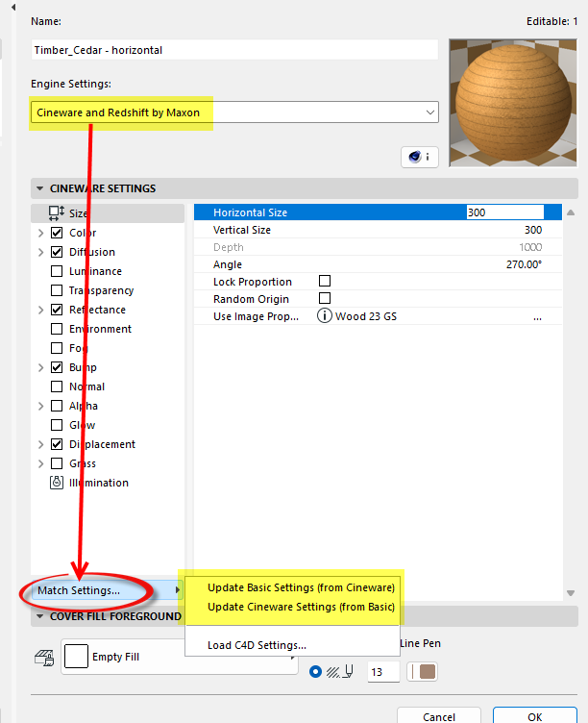Expand the Displacement channel tree
The height and width of the screenshot is (723, 588).
pyautogui.click(x=40, y=444)
